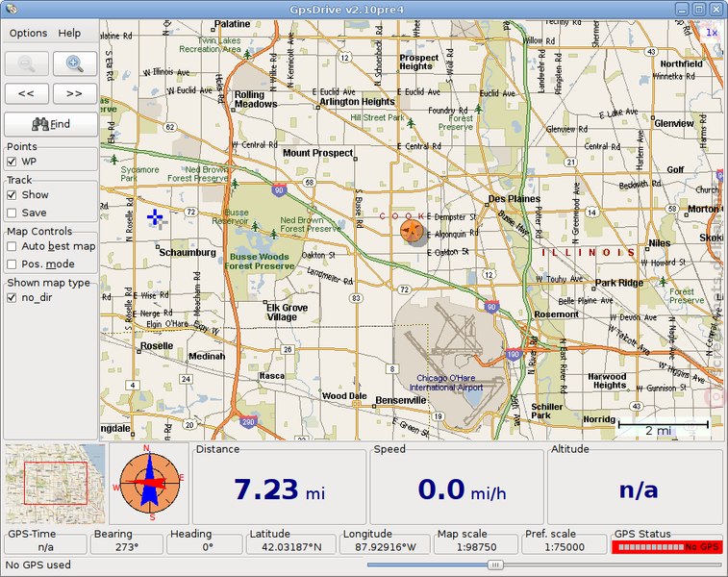
Task: Click the overview minimap thumbnail
Action: coord(55,484)
